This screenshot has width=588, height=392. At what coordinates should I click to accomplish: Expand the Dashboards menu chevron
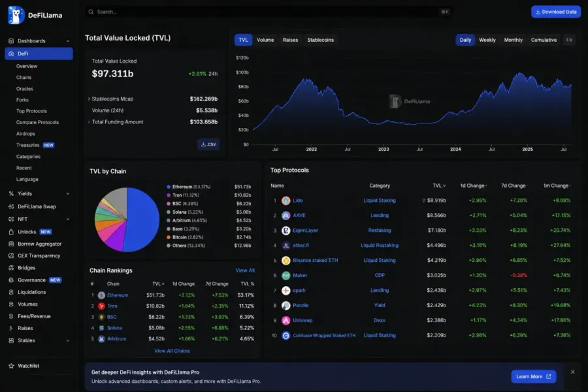[x=68, y=41]
